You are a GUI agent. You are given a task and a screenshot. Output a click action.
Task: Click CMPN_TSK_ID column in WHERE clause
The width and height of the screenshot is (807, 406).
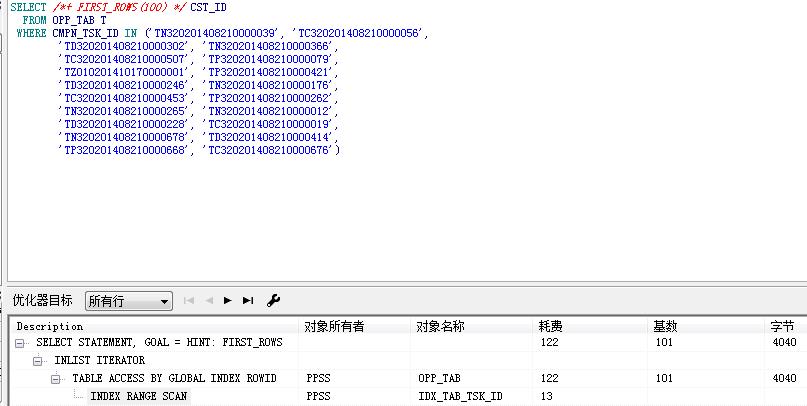(x=85, y=33)
